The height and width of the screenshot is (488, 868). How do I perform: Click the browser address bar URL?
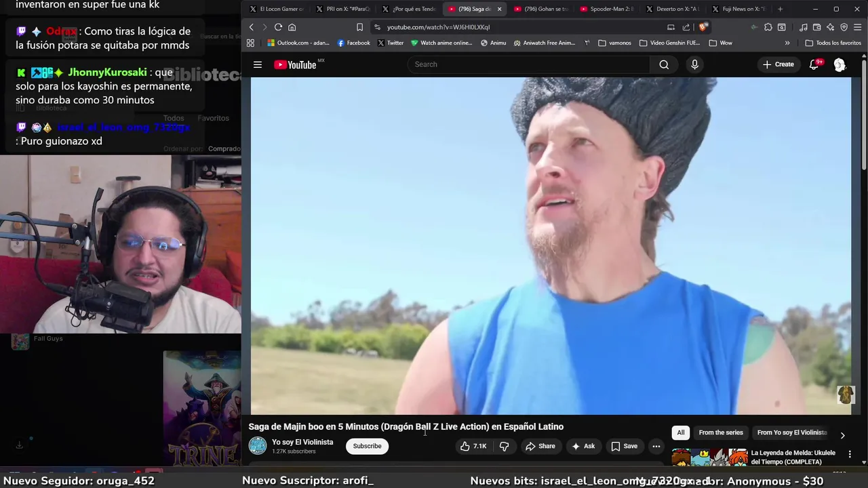pos(438,27)
